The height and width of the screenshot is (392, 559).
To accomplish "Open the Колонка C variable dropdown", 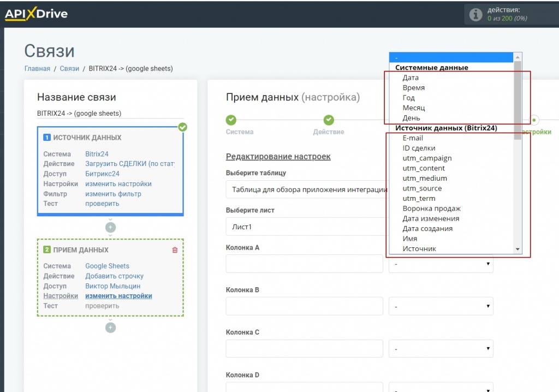I will 441,348.
